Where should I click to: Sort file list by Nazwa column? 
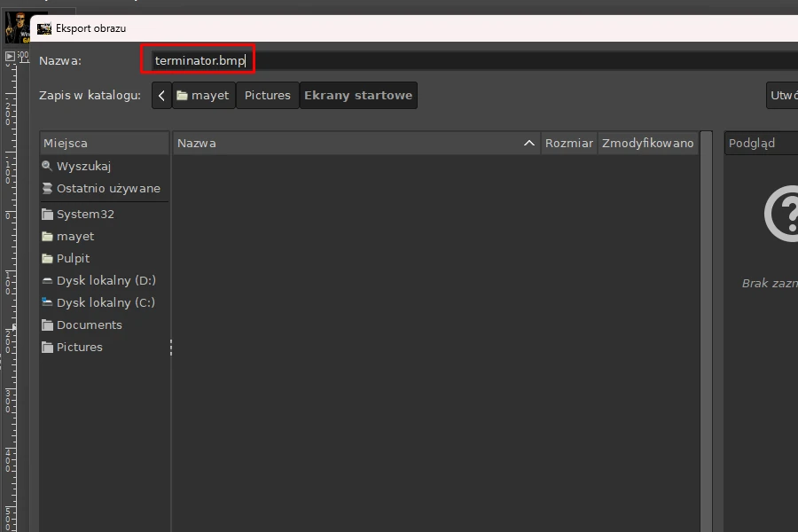pyautogui.click(x=356, y=143)
